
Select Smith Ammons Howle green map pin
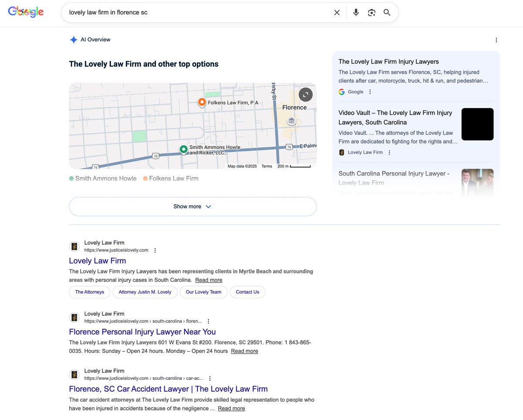coord(184,150)
